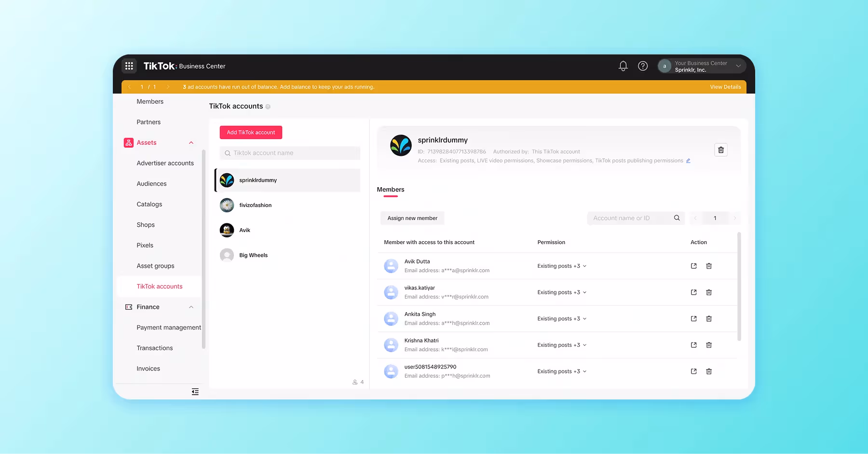Open transfer icon for Krishna Khatri

[693, 345]
